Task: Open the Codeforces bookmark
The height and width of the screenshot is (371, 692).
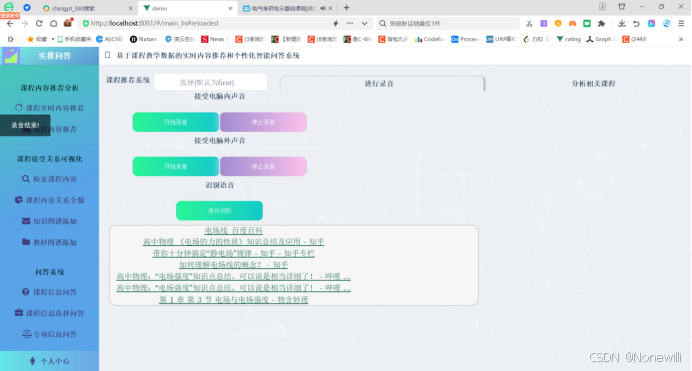Action: click(x=429, y=39)
